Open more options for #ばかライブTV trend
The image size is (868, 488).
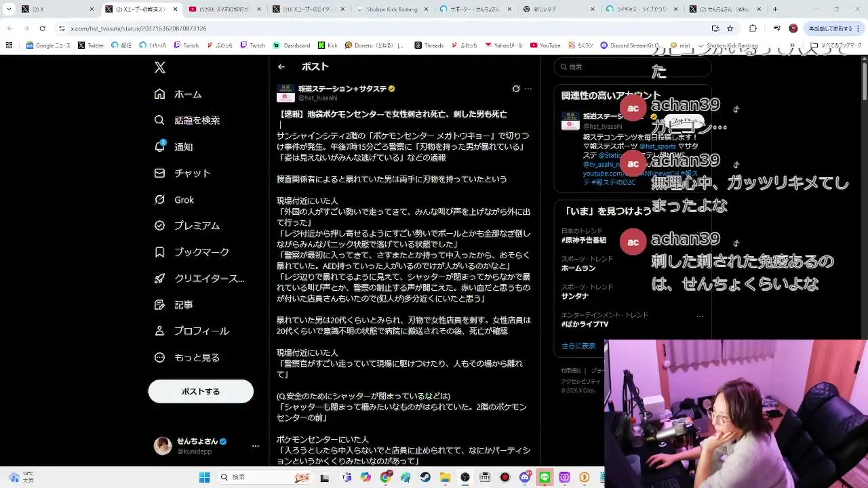coord(700,316)
